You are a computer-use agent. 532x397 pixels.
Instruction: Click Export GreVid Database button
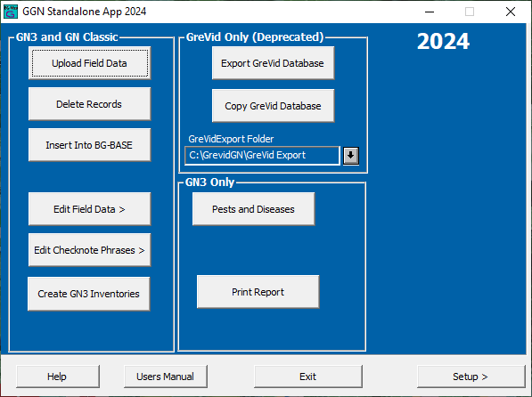(273, 63)
